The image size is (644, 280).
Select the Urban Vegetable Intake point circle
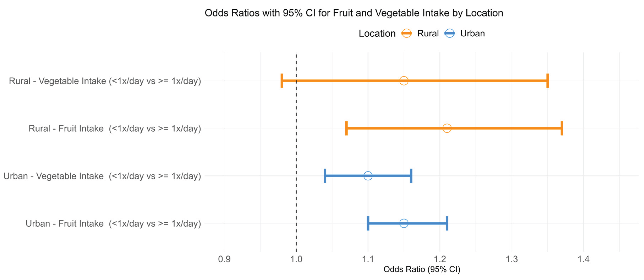pyautogui.click(x=368, y=176)
